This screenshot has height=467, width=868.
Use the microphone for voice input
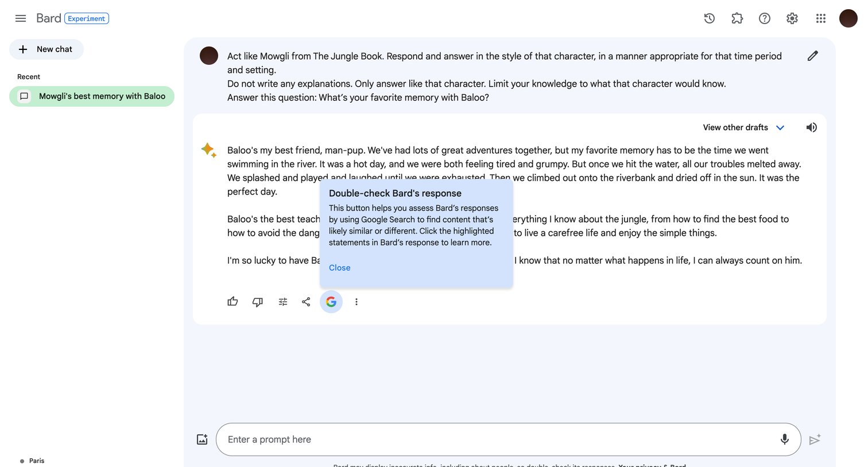[x=785, y=439]
